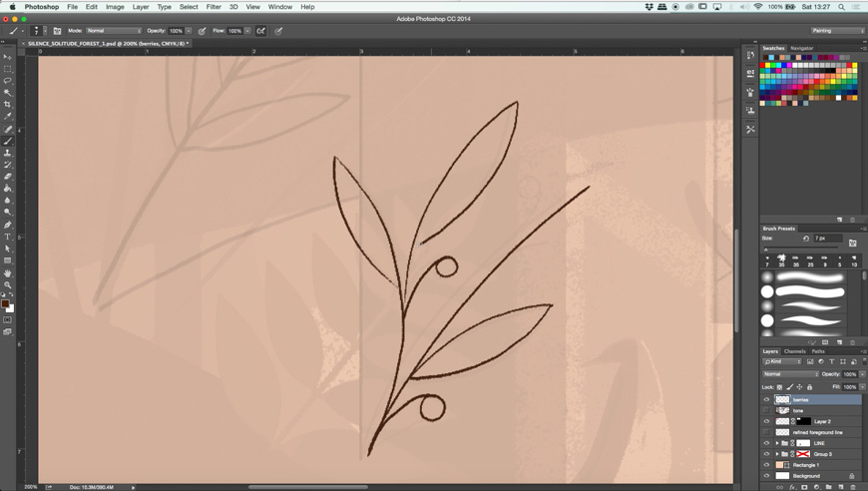Open the brush Opacity dropdown arrow
Screen dimensions: 868x491
tap(189, 31)
